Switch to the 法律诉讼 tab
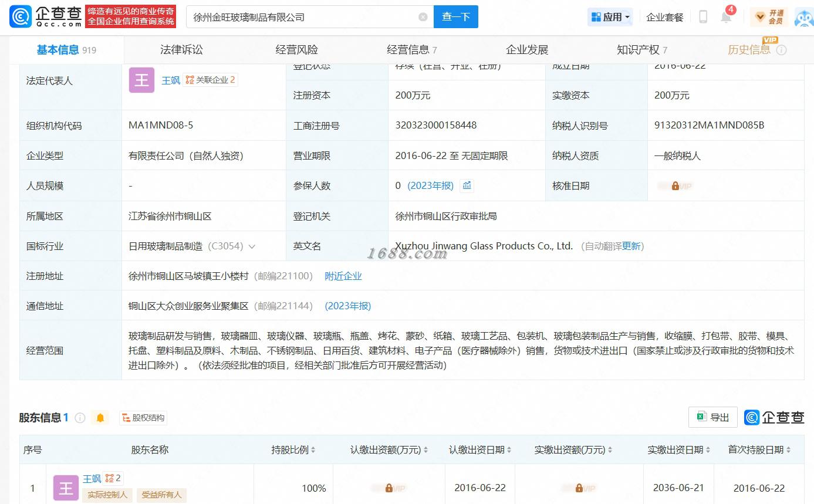The width and height of the screenshot is (814, 504). pos(181,50)
